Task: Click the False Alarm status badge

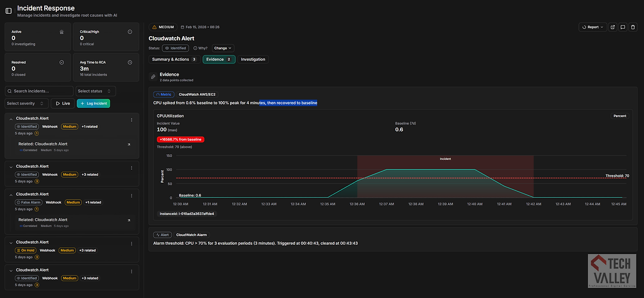Action: pos(29,203)
